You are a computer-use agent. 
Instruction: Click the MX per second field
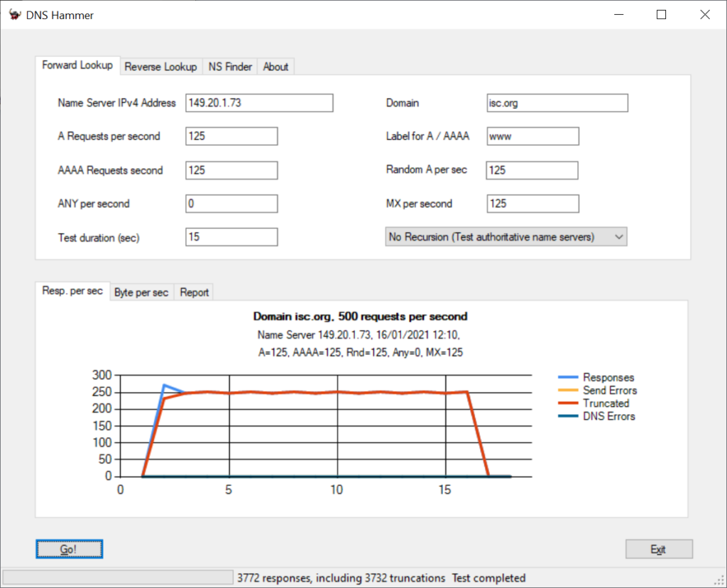[x=532, y=203]
